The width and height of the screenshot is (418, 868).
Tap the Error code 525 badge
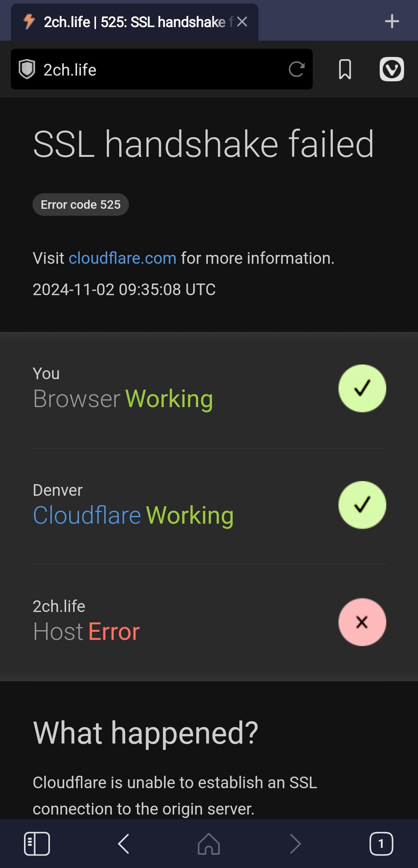[x=81, y=205]
